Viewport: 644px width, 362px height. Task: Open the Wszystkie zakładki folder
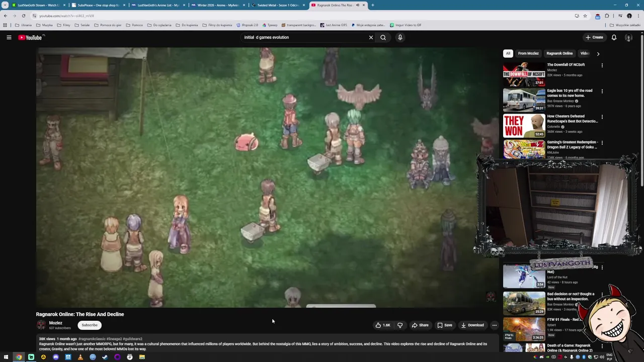click(625, 25)
